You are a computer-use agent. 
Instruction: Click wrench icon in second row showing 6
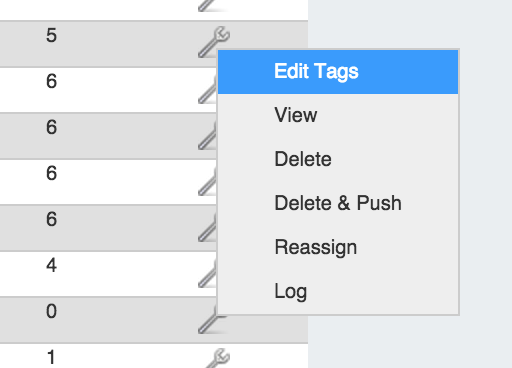[207, 135]
